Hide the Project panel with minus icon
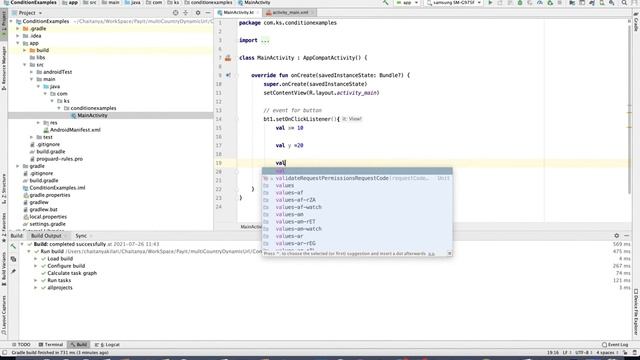Screen dimensions: 640x360 pyautogui.click(x=208, y=13)
